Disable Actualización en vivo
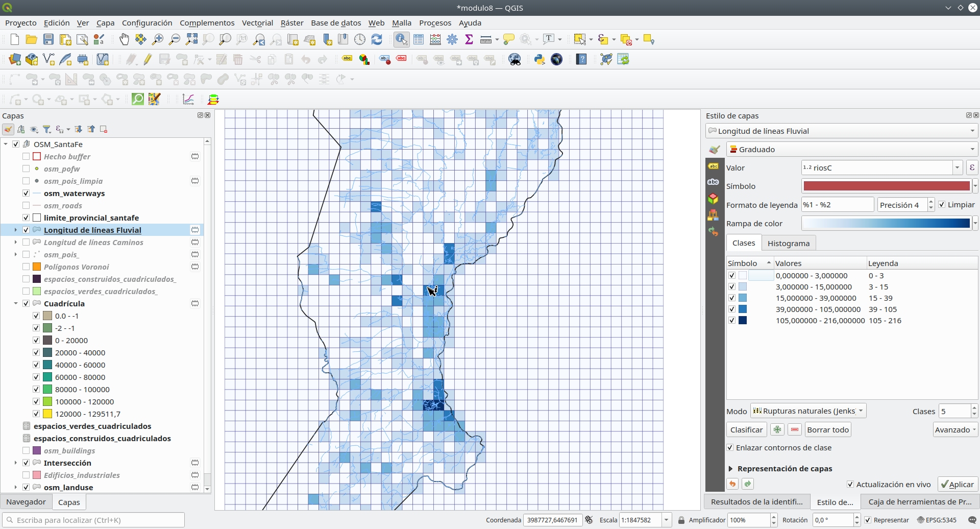The width and height of the screenshot is (980, 529). (x=850, y=485)
